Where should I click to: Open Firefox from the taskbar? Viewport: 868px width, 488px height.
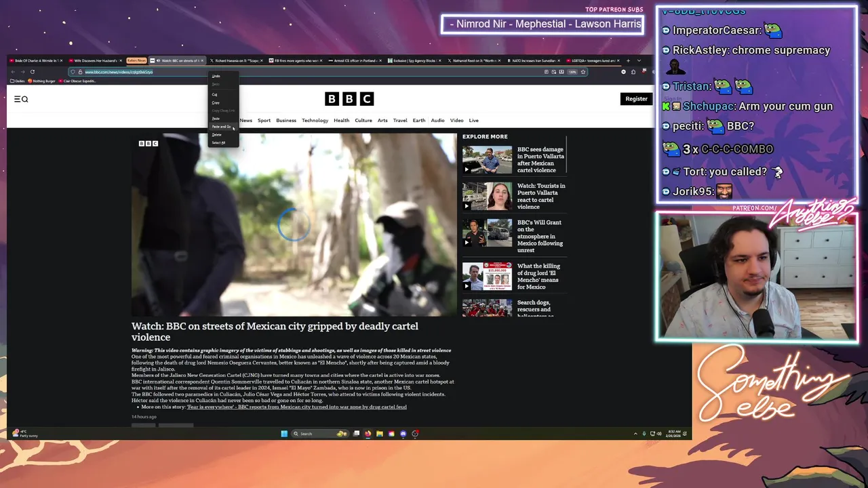368,434
